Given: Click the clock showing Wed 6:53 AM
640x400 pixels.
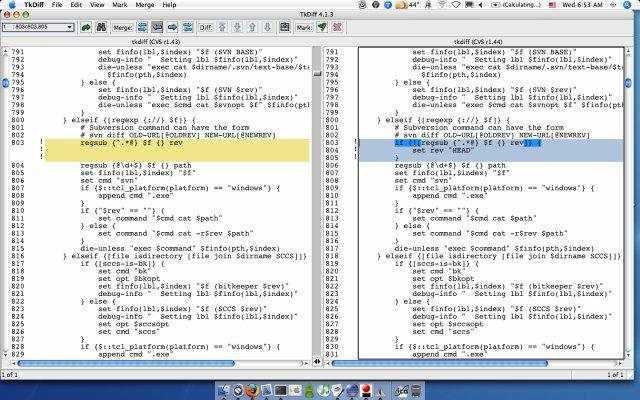Looking at the screenshot, I should pyautogui.click(x=582, y=5).
